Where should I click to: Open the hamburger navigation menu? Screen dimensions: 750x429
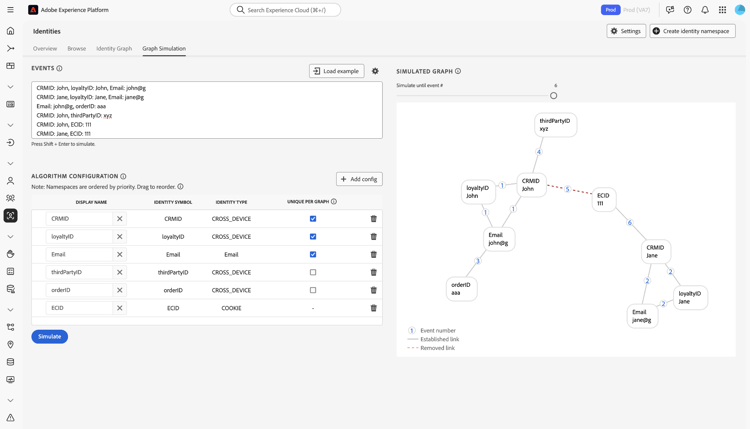click(11, 10)
